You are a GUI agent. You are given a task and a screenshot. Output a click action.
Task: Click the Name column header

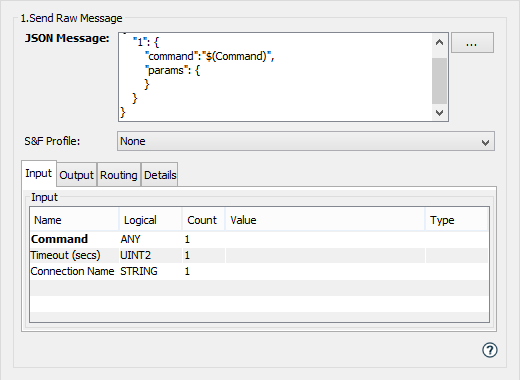tap(74, 220)
